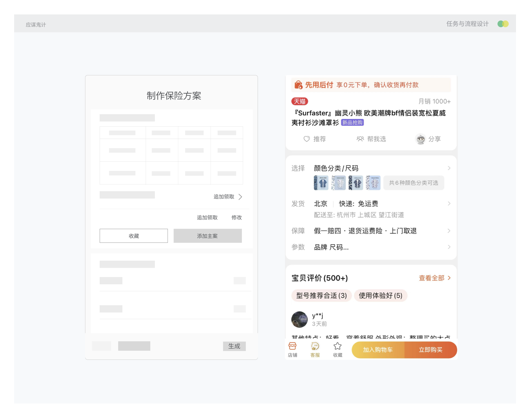The width and height of the screenshot is (532, 411).
Task: Open 查看全部 reviews link
Action: 434,278
